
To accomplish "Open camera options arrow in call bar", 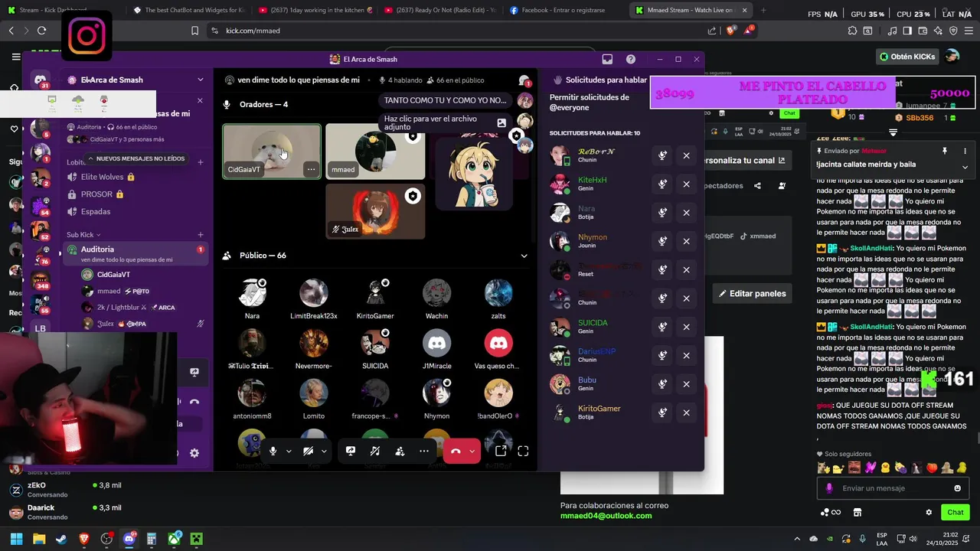I will pyautogui.click(x=324, y=452).
